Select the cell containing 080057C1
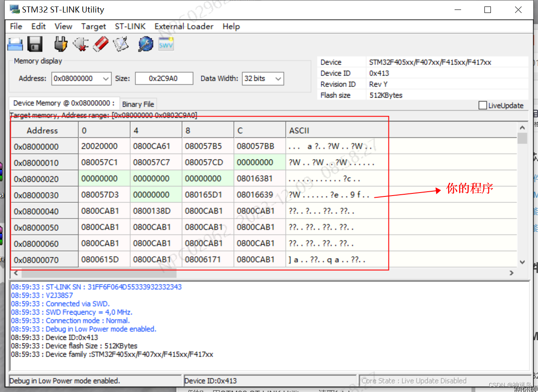The height and width of the screenshot is (392, 538). coord(104,162)
